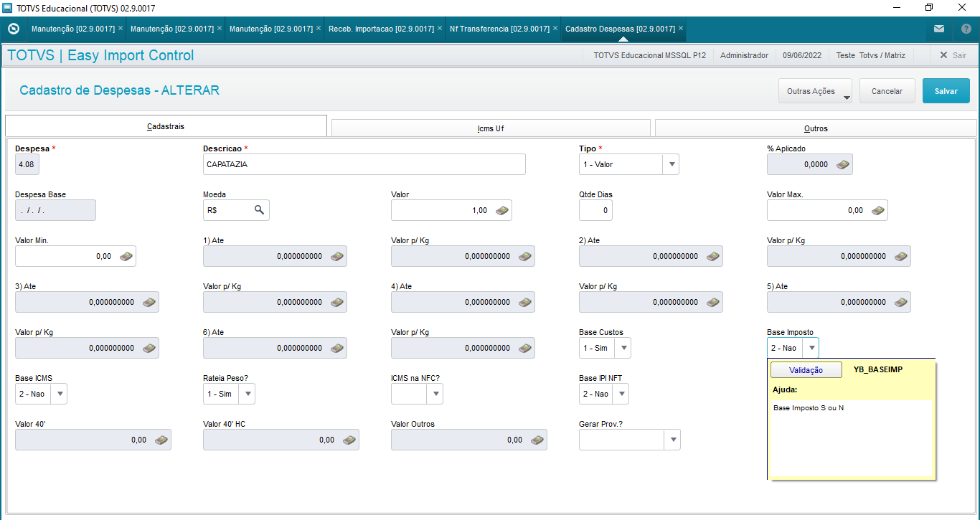Close the Cadastro Despesas tab with its X

tap(682, 29)
